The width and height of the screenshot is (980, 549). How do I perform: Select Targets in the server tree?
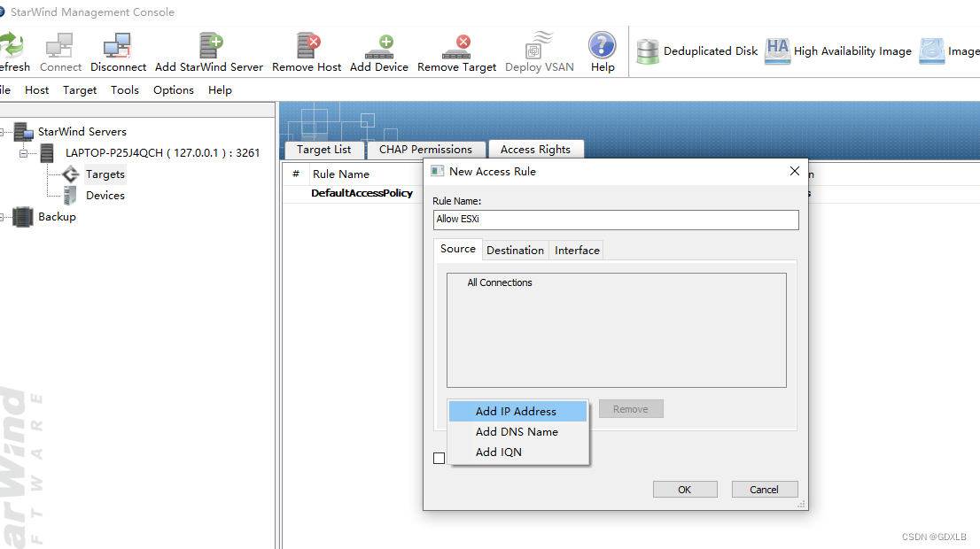click(105, 174)
